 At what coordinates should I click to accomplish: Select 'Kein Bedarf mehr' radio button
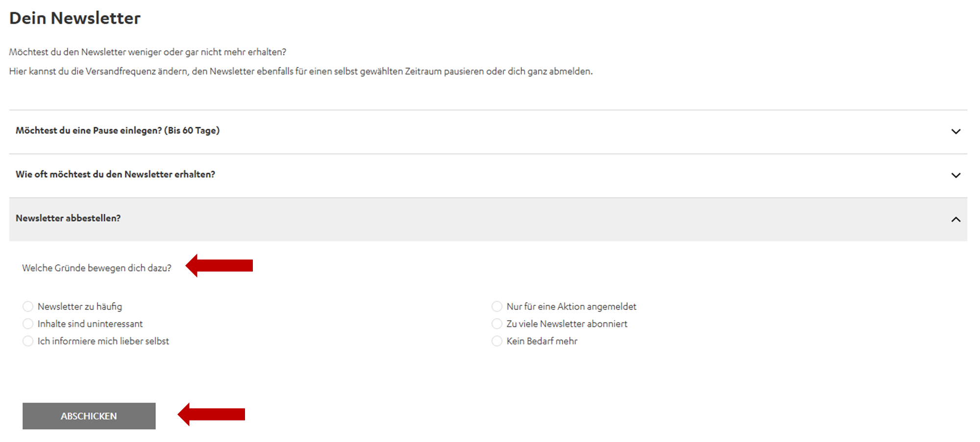[x=497, y=341]
